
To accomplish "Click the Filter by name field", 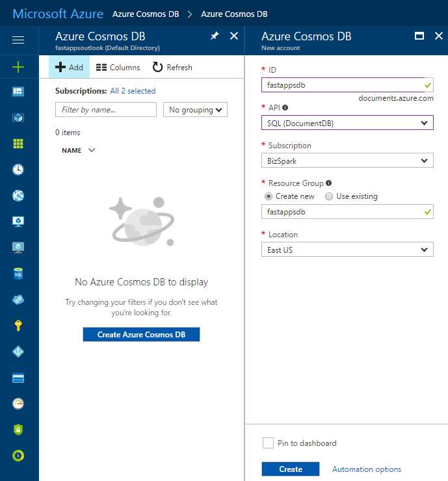I will click(x=106, y=110).
